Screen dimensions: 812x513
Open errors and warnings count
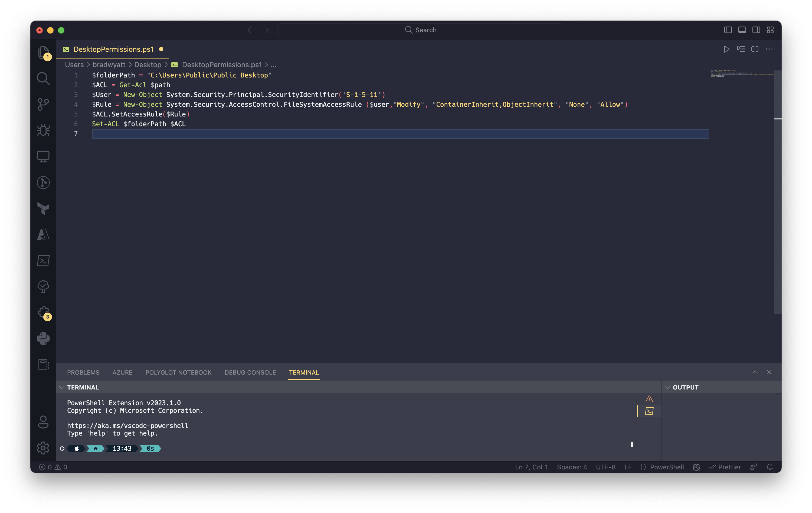coord(53,467)
